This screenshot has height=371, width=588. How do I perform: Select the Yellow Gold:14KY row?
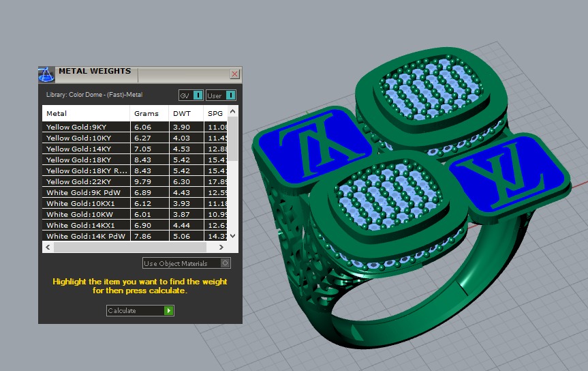click(x=135, y=149)
